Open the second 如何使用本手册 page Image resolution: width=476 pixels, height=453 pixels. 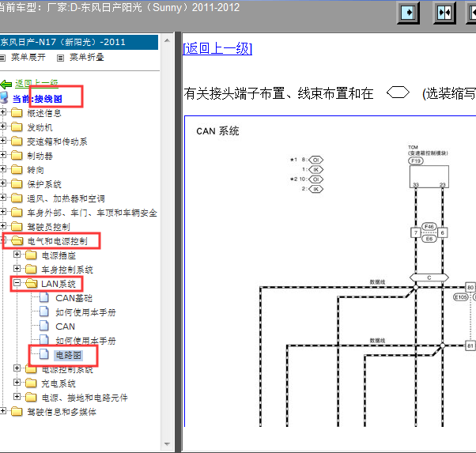coord(85,341)
